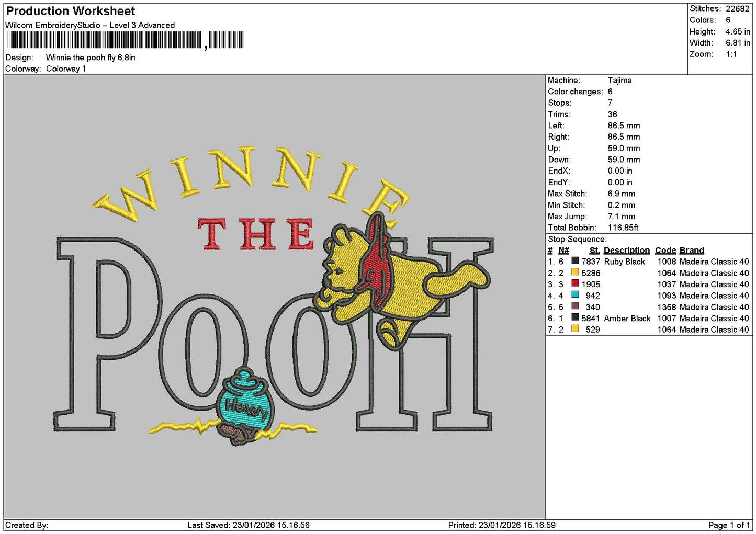Click stitch count '340' in the sequence
The width and height of the screenshot is (756, 534).
point(593,307)
